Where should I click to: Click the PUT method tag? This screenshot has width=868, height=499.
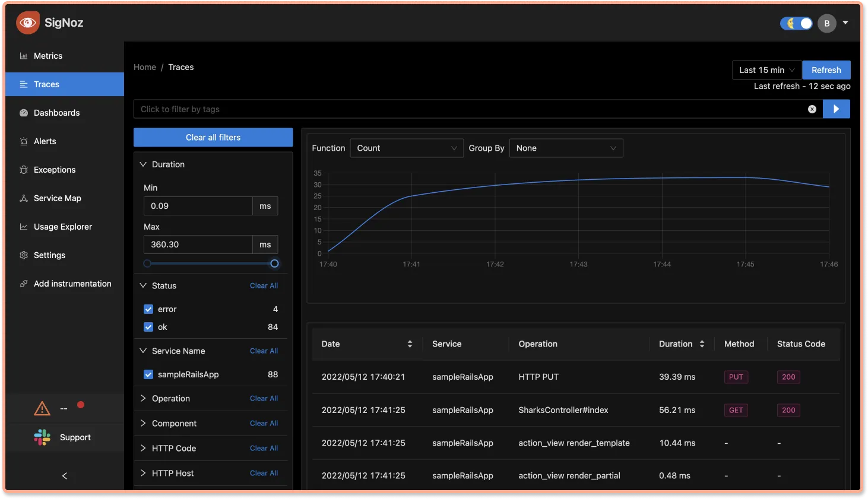pyautogui.click(x=736, y=377)
